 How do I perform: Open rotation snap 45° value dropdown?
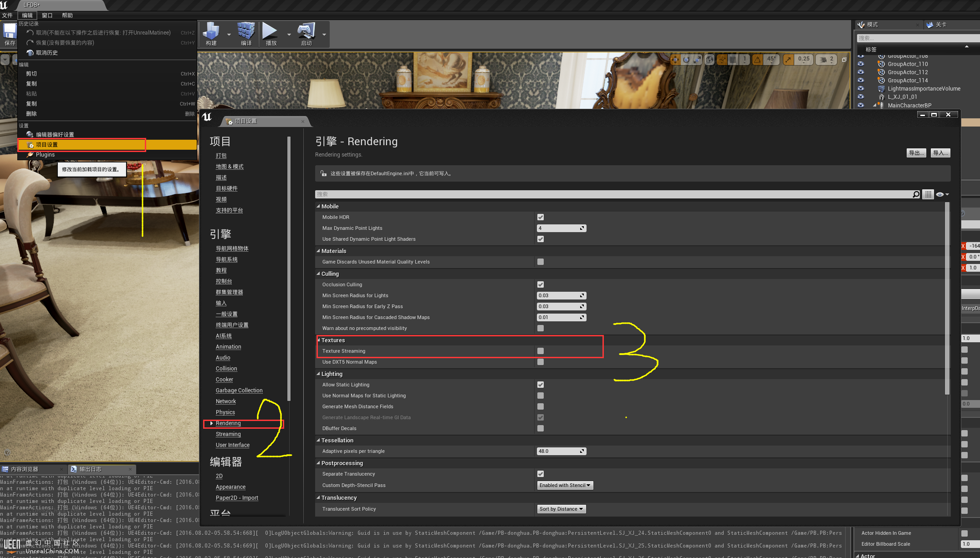point(771,60)
